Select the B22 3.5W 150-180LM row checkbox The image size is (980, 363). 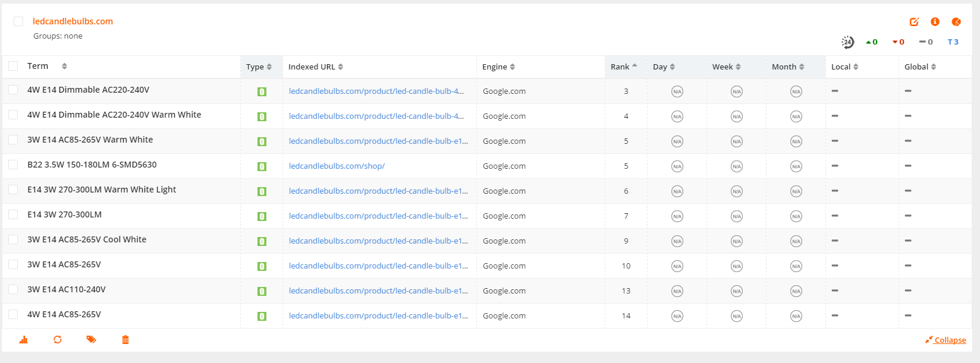pos(13,165)
